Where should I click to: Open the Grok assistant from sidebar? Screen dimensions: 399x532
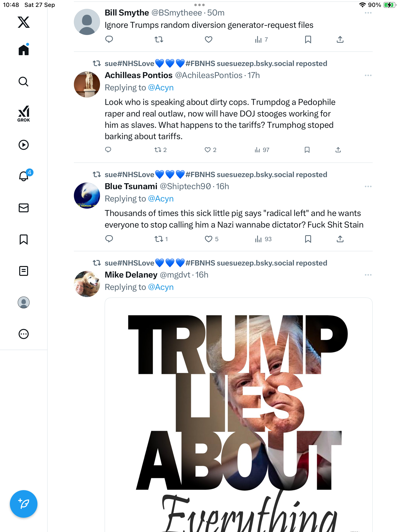(x=24, y=114)
